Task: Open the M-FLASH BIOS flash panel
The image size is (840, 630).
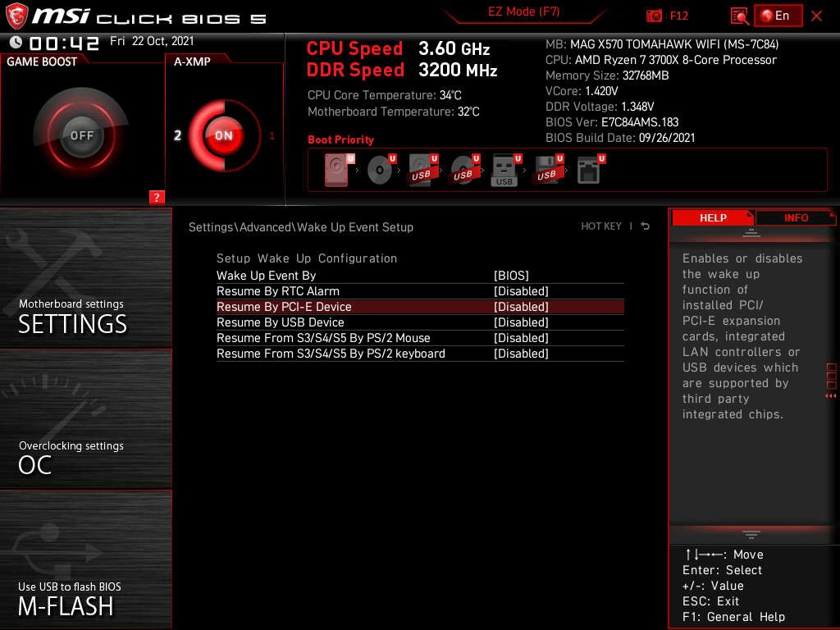Action: [x=85, y=559]
